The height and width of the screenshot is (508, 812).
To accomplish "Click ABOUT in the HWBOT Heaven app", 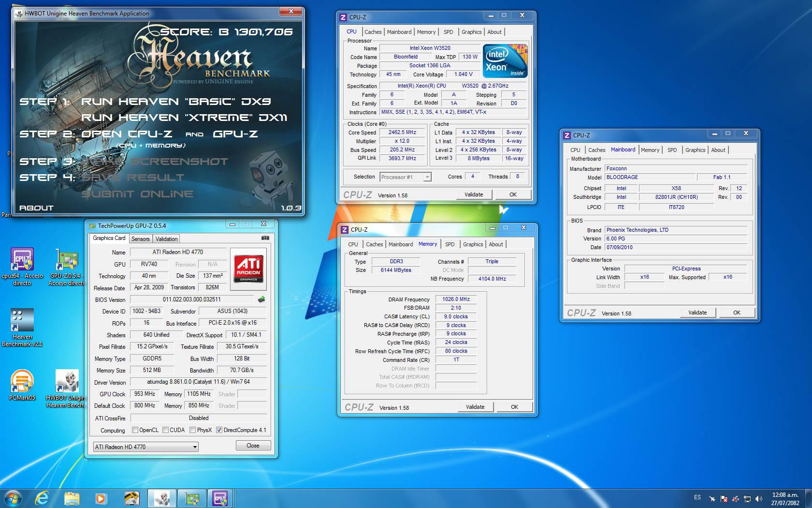I will click(x=36, y=208).
